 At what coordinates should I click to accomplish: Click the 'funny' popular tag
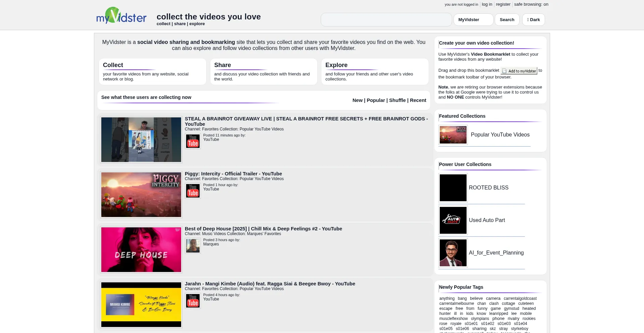(482, 309)
